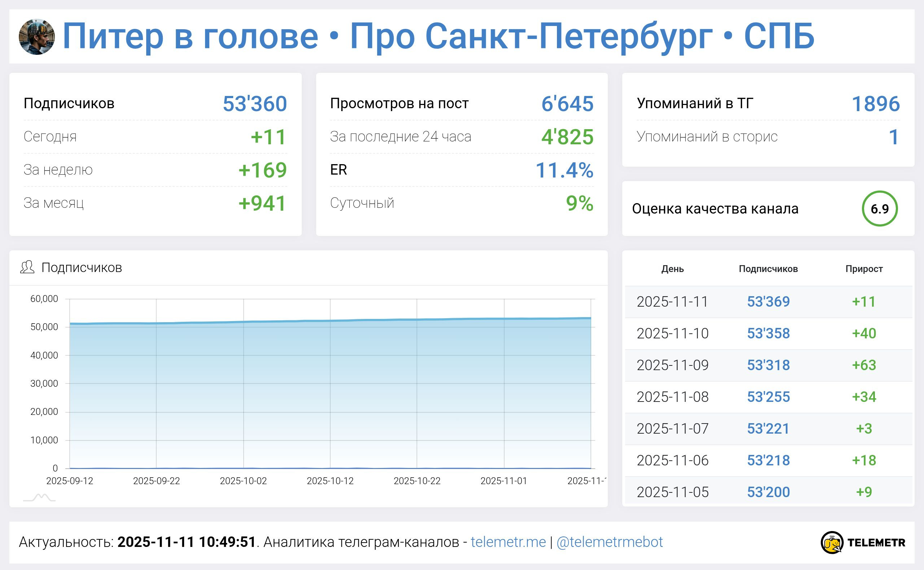Screen dimensions: 924x570
Task: Click the 6.9 quality rating circle
Action: pos(880,209)
